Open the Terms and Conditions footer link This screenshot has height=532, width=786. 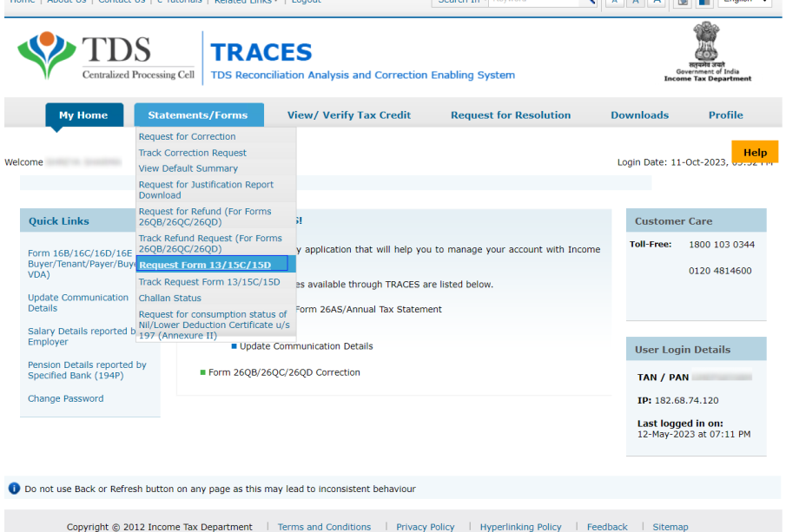pos(324,527)
